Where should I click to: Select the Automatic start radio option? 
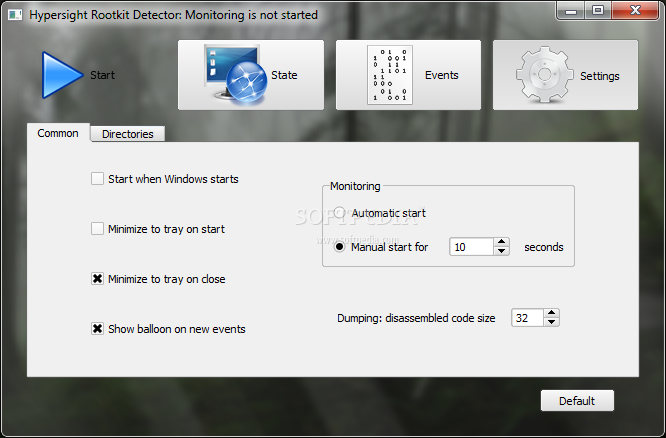point(339,212)
